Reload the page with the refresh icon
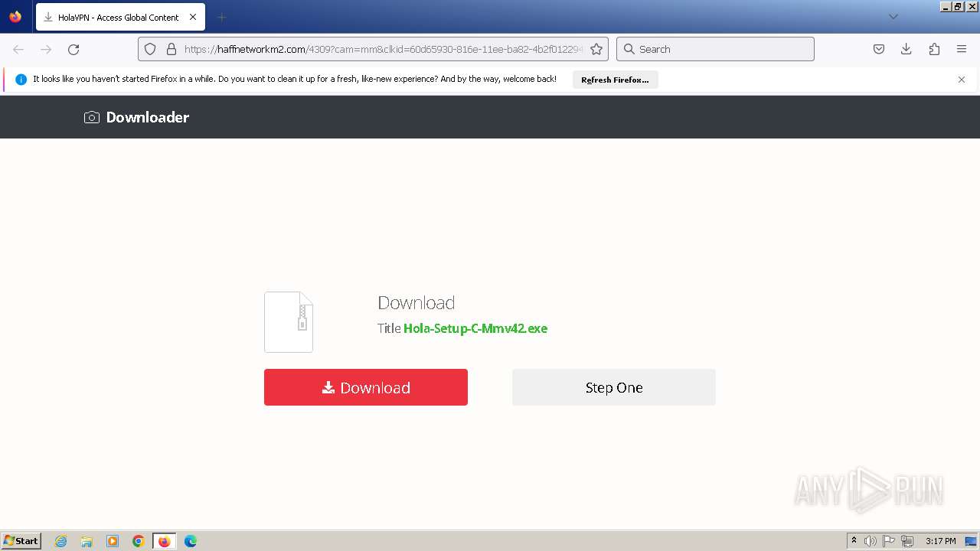The width and height of the screenshot is (980, 551). point(73,49)
